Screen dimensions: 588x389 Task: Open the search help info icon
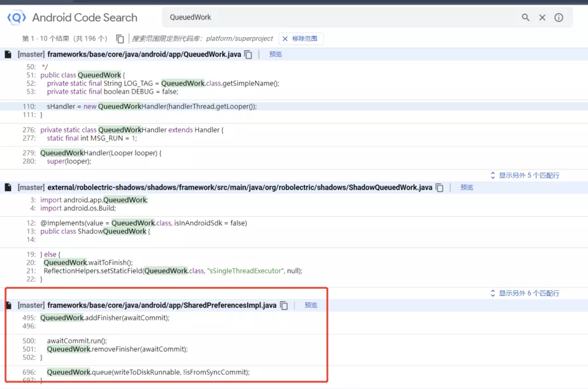pyautogui.click(x=559, y=17)
